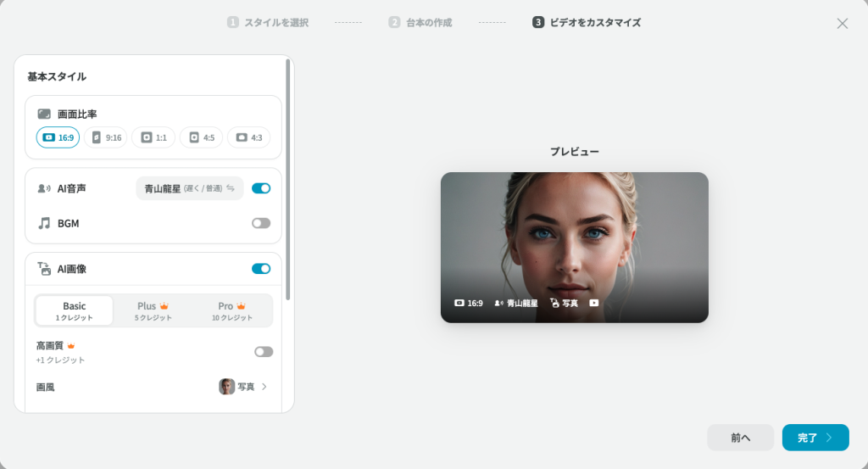Choose the 1:1 square aspect ratio
This screenshot has height=469, width=868.
(x=153, y=137)
